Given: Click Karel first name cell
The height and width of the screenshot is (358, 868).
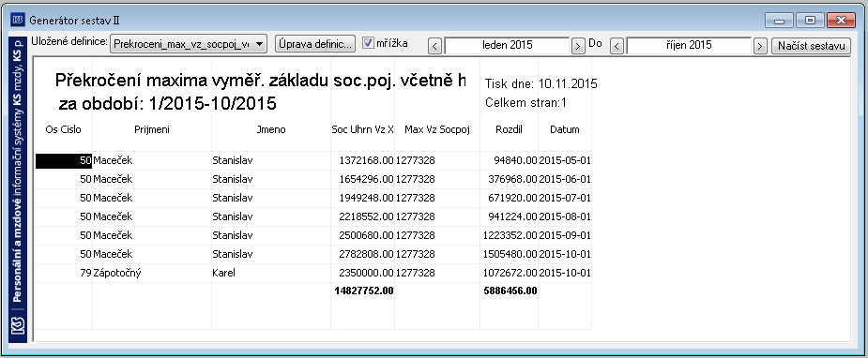Looking at the screenshot, I should tap(223, 273).
